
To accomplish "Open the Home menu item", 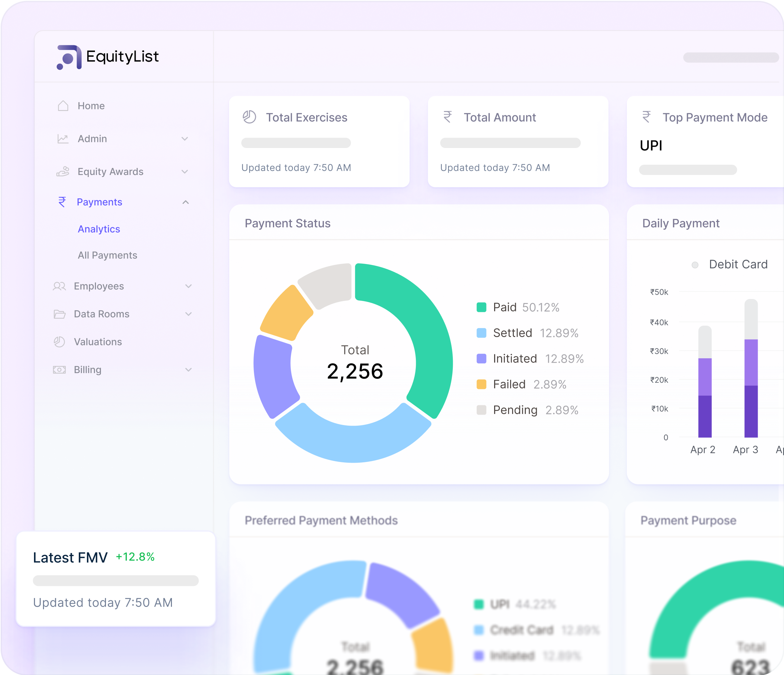I will click(x=91, y=106).
